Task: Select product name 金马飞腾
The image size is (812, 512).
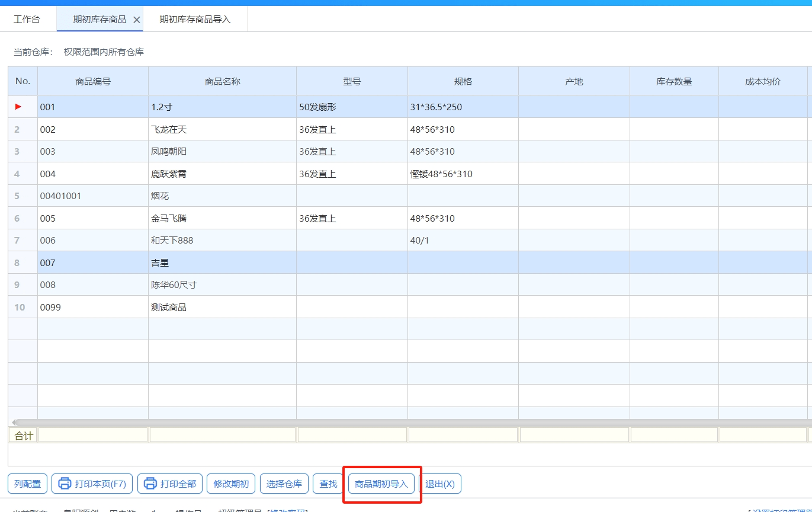Action: pos(223,218)
